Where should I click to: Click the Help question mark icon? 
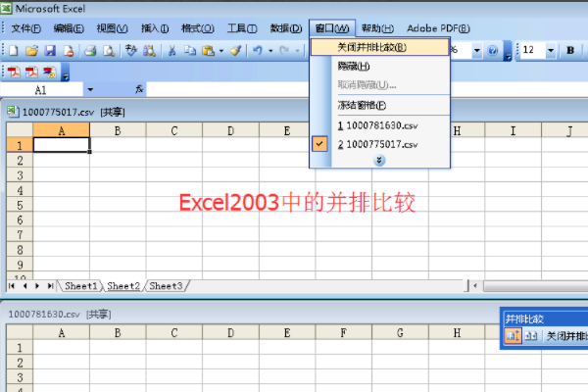(x=493, y=50)
